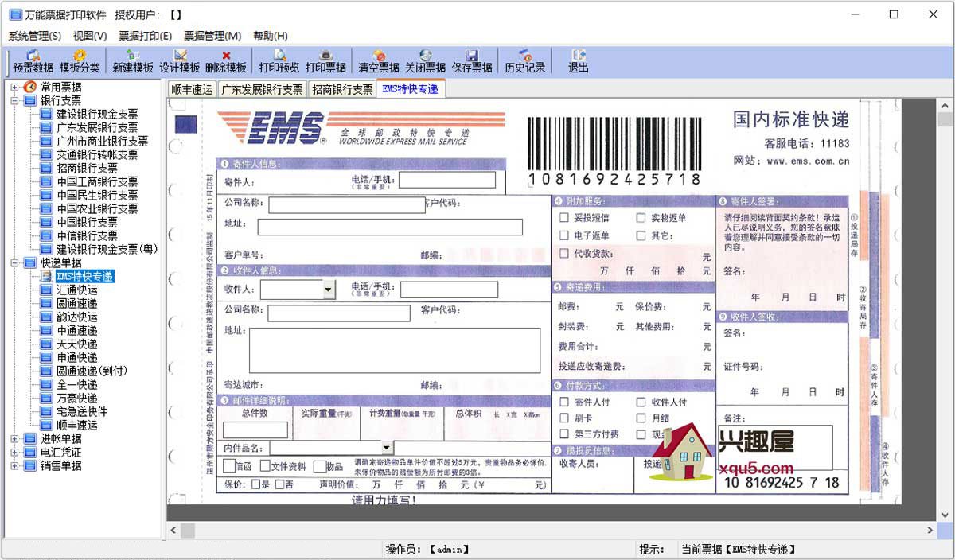
Task: Select 申通快递 in the tree
Action: tap(77, 358)
